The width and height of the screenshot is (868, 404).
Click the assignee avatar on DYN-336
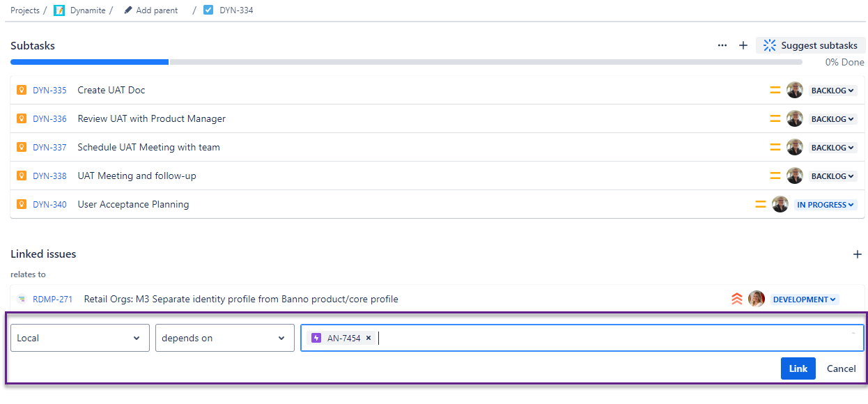click(x=794, y=118)
